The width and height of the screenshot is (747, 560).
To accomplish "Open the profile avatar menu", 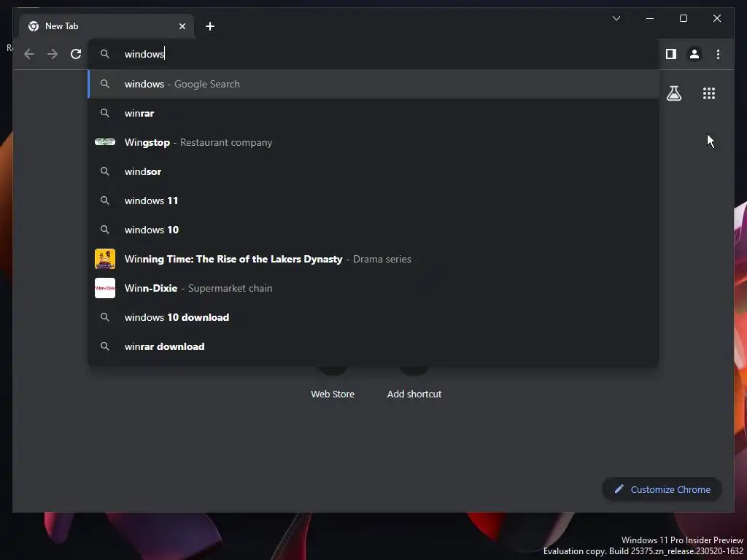I will click(694, 54).
